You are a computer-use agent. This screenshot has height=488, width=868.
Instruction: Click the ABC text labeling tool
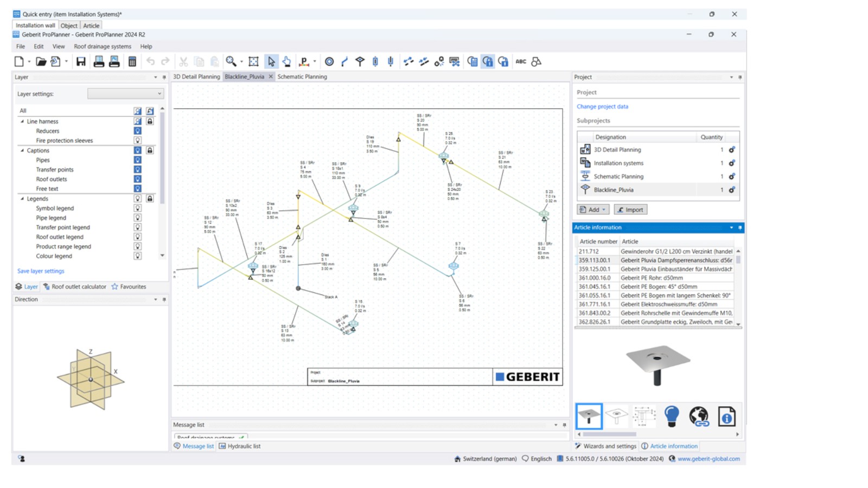point(520,61)
